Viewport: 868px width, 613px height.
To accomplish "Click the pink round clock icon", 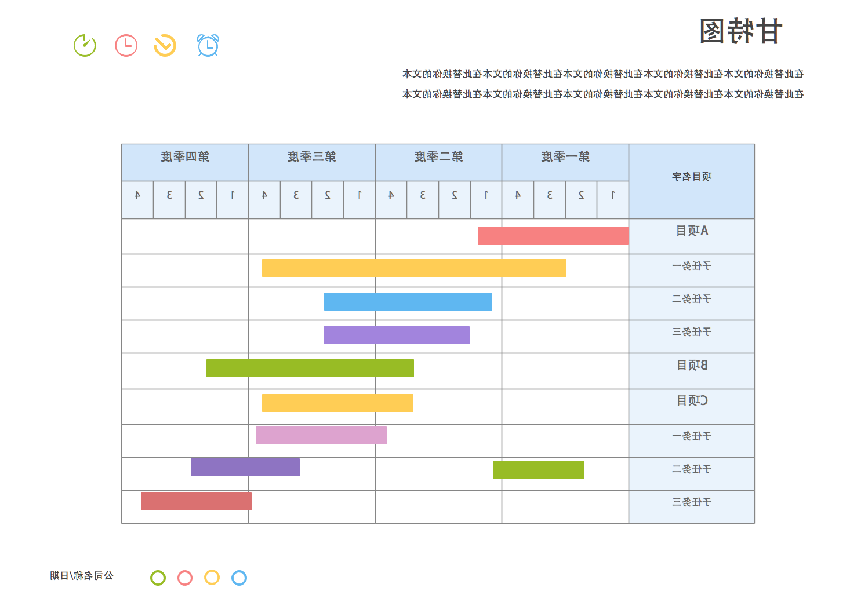I will (126, 45).
